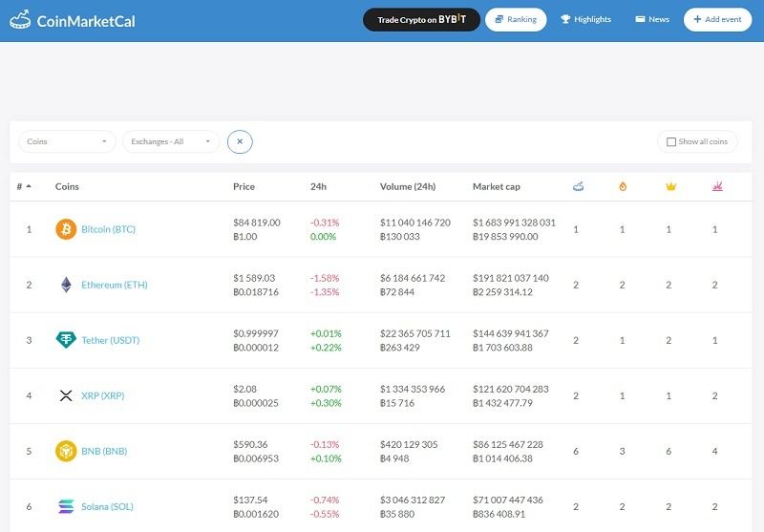
Task: Select BNB price $590.36
Action: [x=250, y=445]
